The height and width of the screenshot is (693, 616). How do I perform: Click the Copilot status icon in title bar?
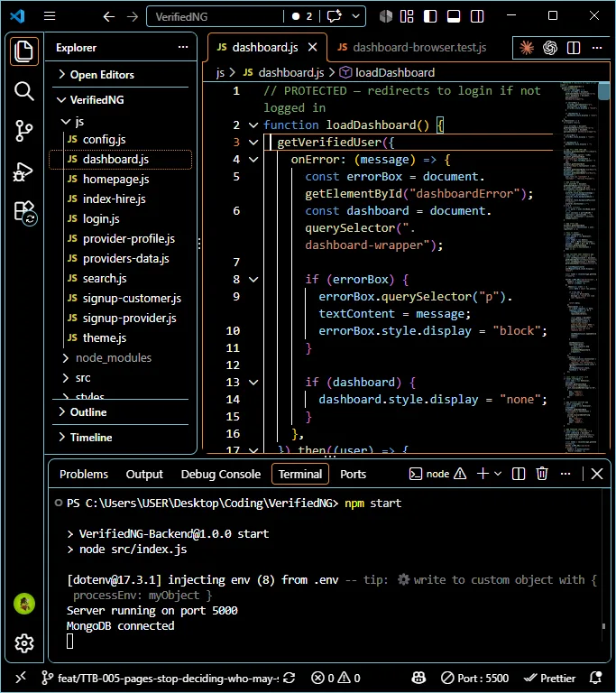(x=386, y=16)
